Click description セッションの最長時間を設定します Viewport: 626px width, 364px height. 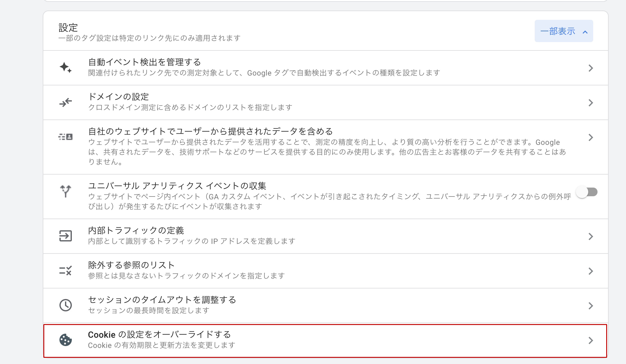[x=149, y=310]
